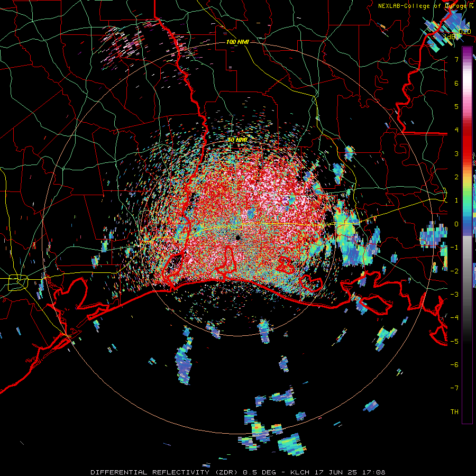Screen dimensions: 476x476
Task: Click the 2 value on color scale
Action: 456,177
